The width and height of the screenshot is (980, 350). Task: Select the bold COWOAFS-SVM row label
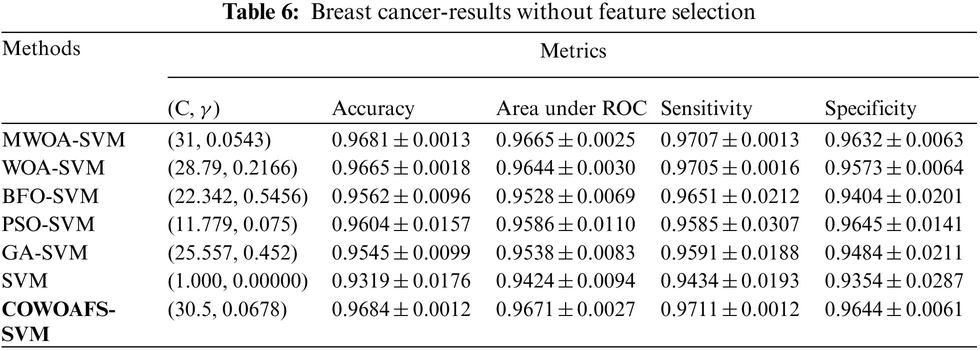point(59,321)
